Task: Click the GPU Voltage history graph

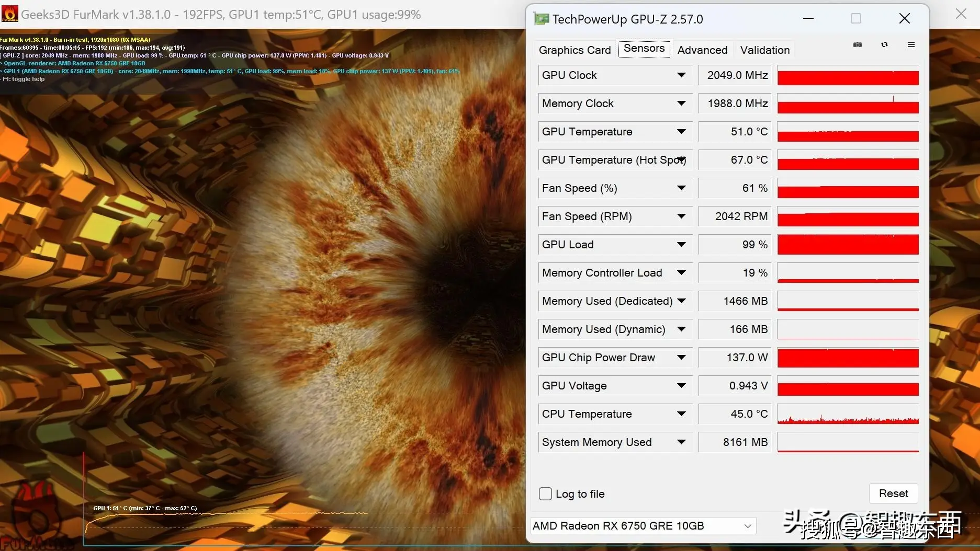Action: pos(848,386)
